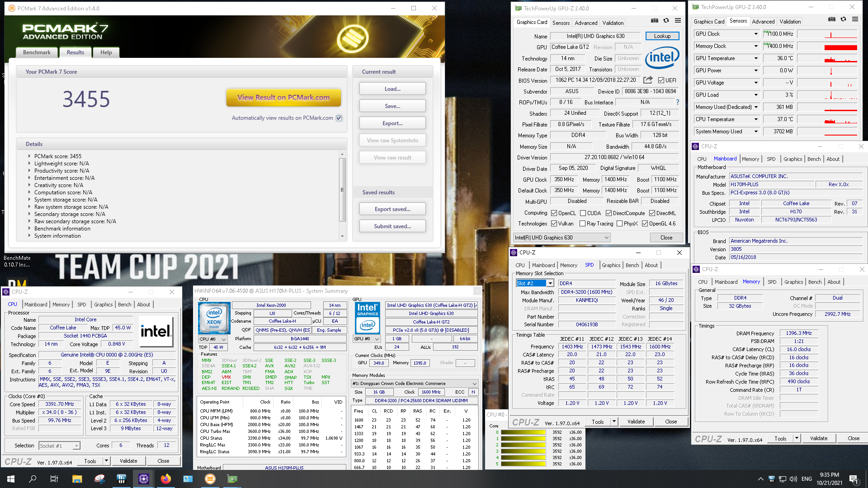
Task: Click the PCMark 7 title bar icon
Action: (x=12, y=8)
